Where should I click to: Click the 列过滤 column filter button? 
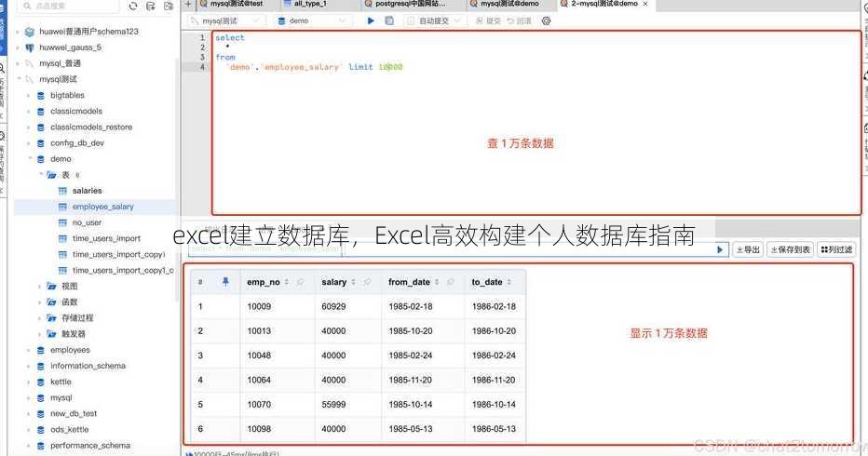pyautogui.click(x=836, y=249)
